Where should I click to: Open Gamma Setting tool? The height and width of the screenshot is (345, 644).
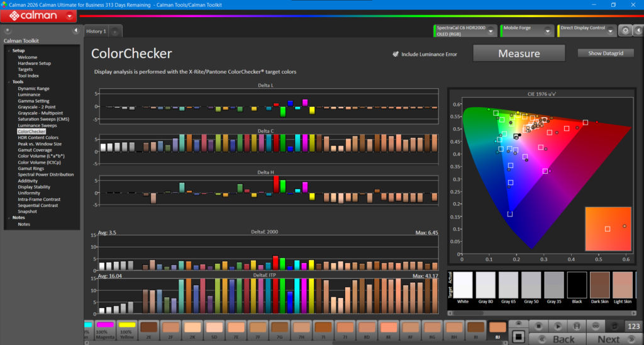point(34,101)
